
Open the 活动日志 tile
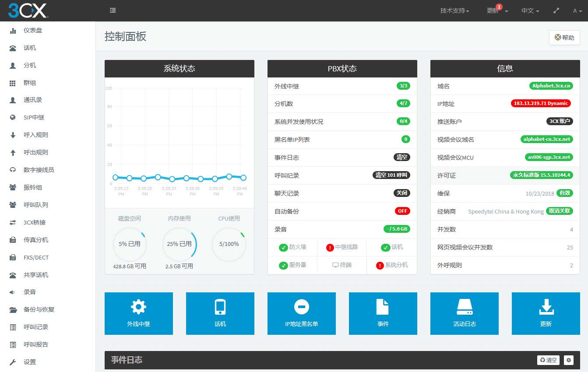coord(465,313)
